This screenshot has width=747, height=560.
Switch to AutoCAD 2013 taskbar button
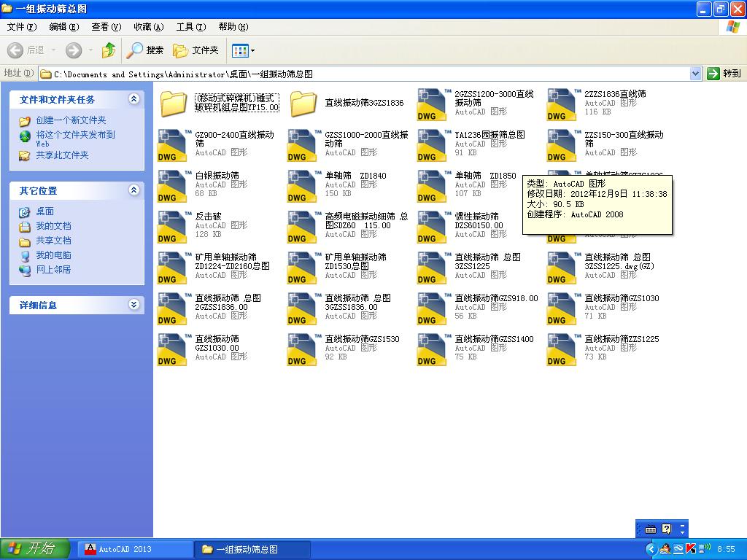135,550
